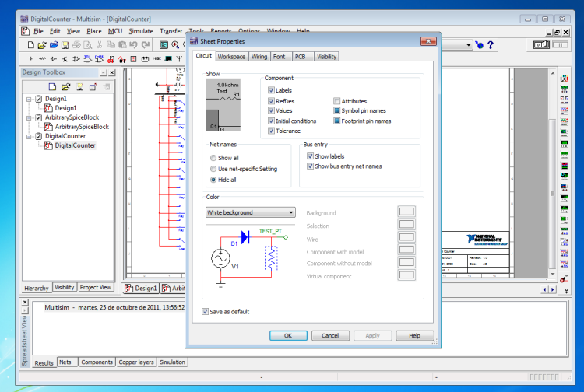Click the Cancel button
584x392 pixels.
(x=330, y=335)
